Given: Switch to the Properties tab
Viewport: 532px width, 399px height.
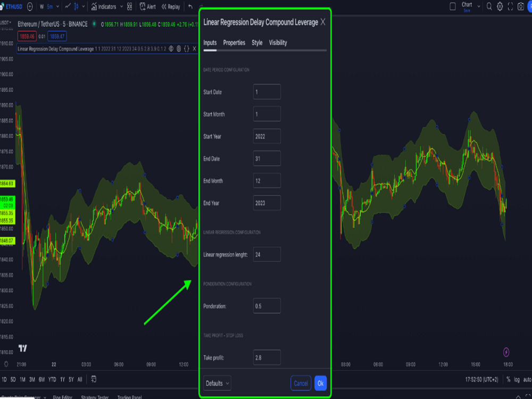Looking at the screenshot, I should [234, 43].
